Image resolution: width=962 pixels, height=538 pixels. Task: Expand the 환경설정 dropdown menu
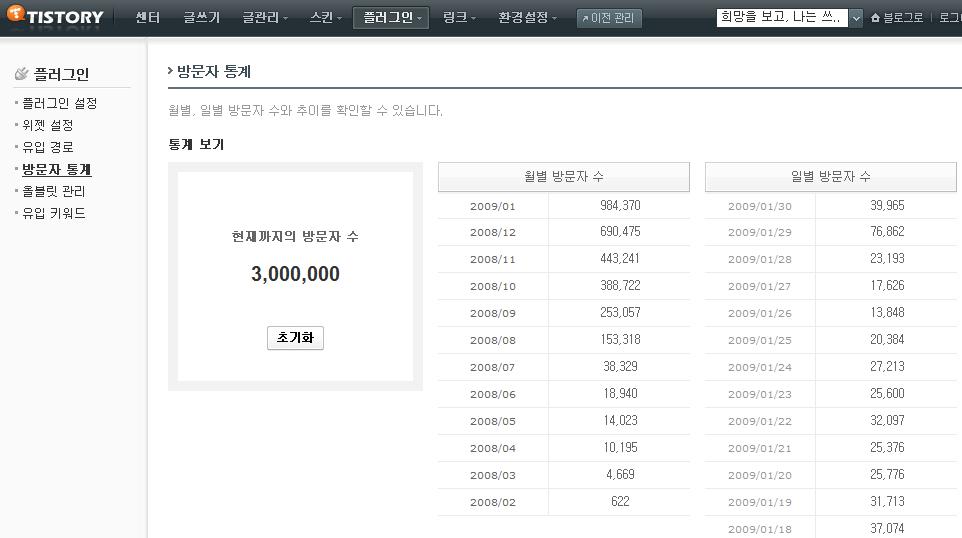click(528, 17)
